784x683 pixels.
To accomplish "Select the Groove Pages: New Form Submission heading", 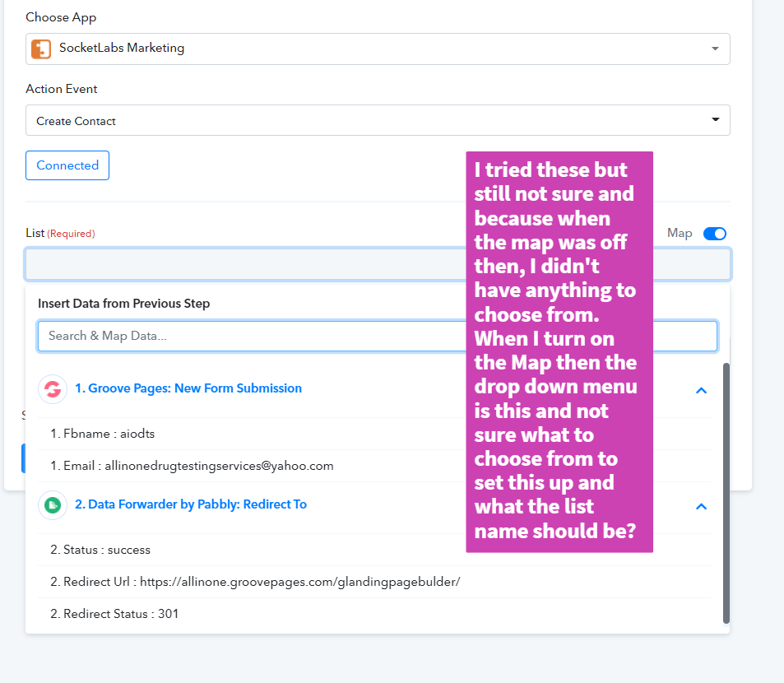I will (188, 388).
